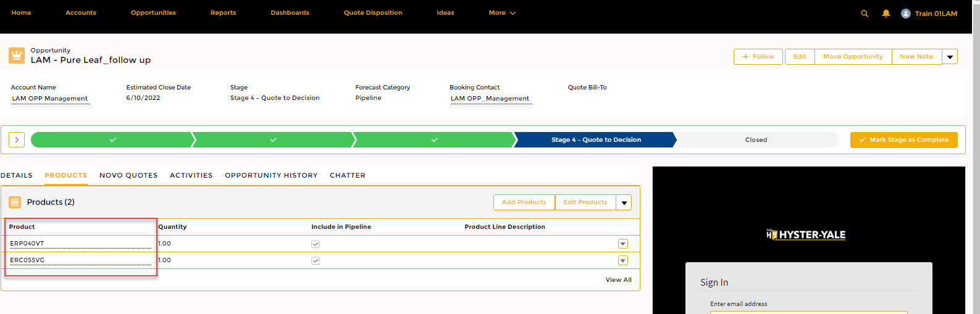Screen dimensions: 980x314
Task: Toggle Include in Pipeline for ERC055VG
Action: pos(316,261)
